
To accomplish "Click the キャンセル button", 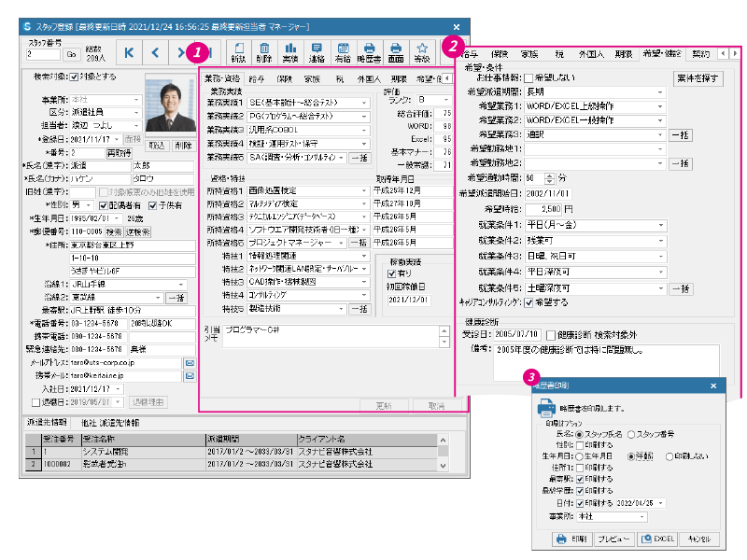I will tap(698, 539).
